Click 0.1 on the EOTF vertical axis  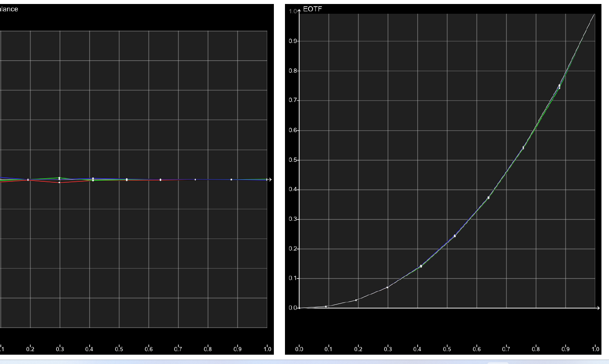tap(293, 278)
